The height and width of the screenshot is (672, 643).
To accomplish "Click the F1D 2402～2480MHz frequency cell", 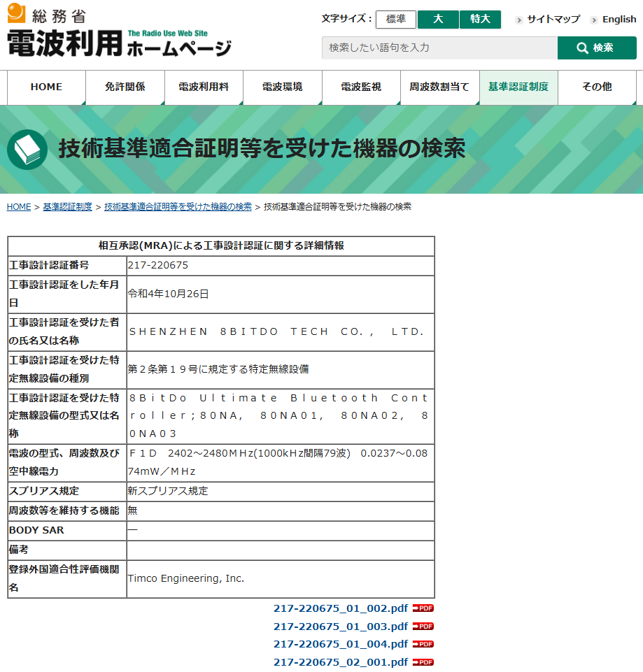I will (281, 463).
